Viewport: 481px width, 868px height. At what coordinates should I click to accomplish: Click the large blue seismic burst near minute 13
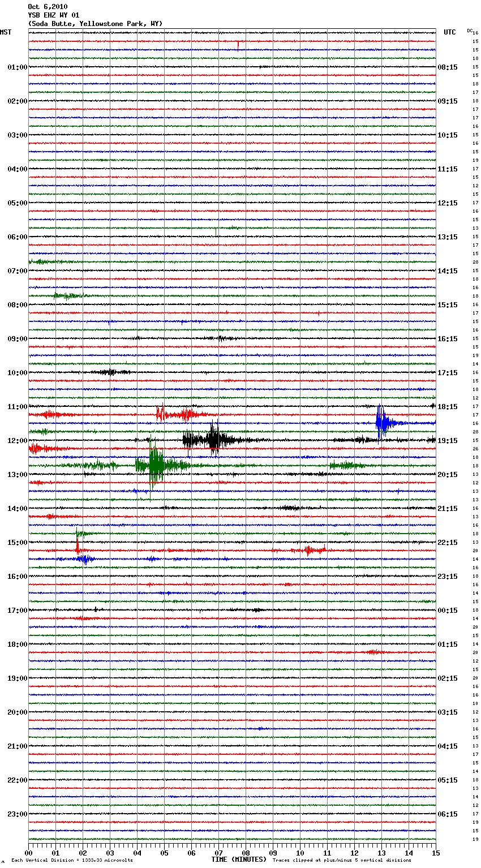coord(384,422)
